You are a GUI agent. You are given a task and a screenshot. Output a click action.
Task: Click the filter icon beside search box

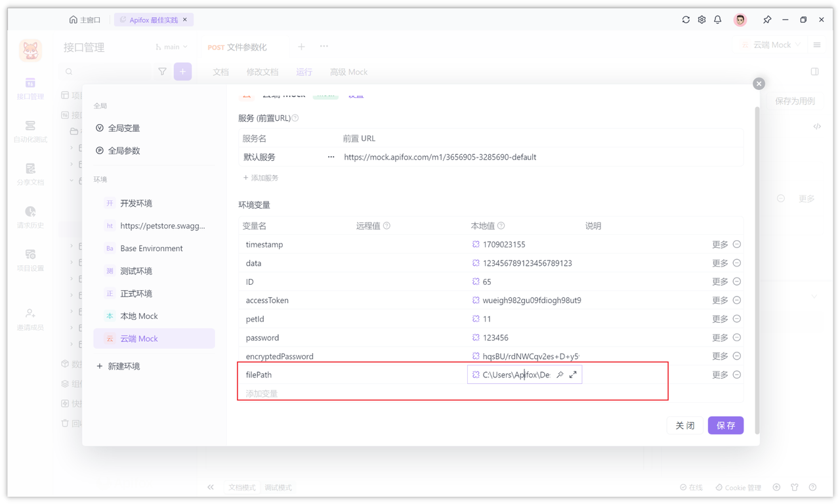(x=162, y=72)
